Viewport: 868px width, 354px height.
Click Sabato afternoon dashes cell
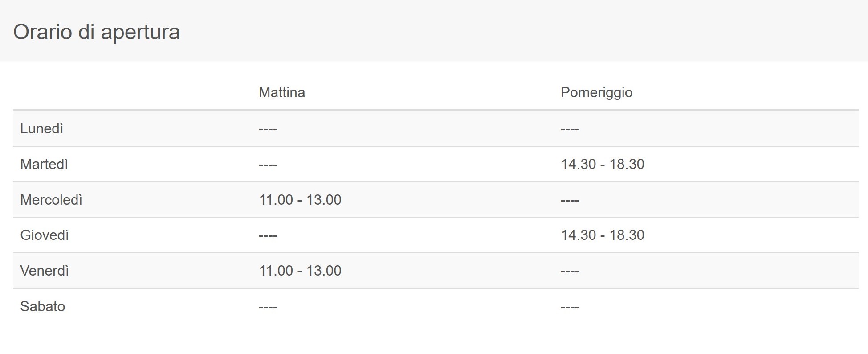(x=570, y=307)
